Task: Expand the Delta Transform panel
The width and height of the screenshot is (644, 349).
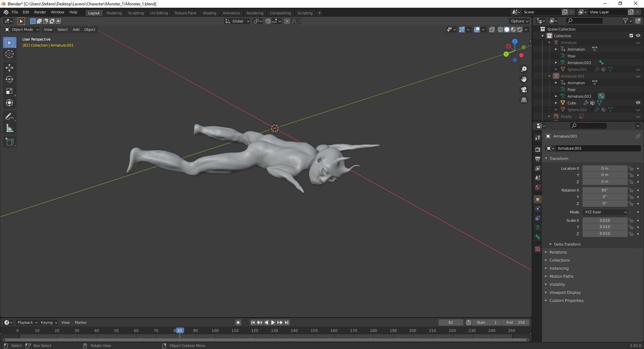Action: coord(567,244)
